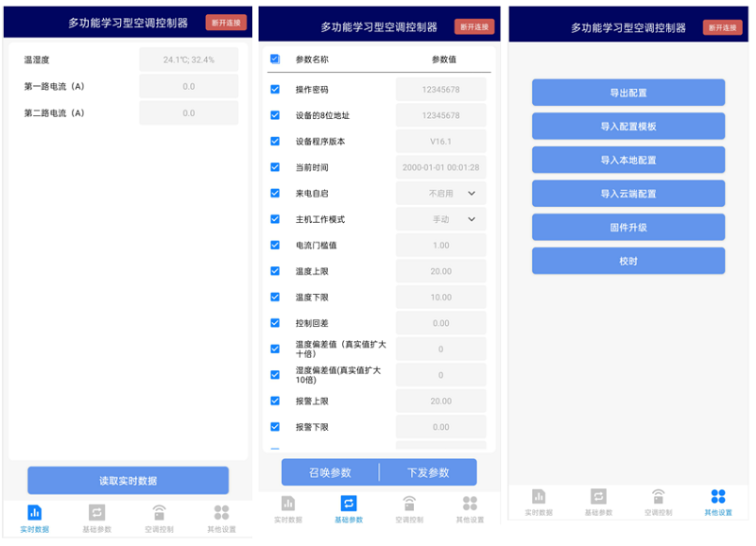Click the 电流门槛值 value field
The image size is (756, 546).
pos(441,246)
